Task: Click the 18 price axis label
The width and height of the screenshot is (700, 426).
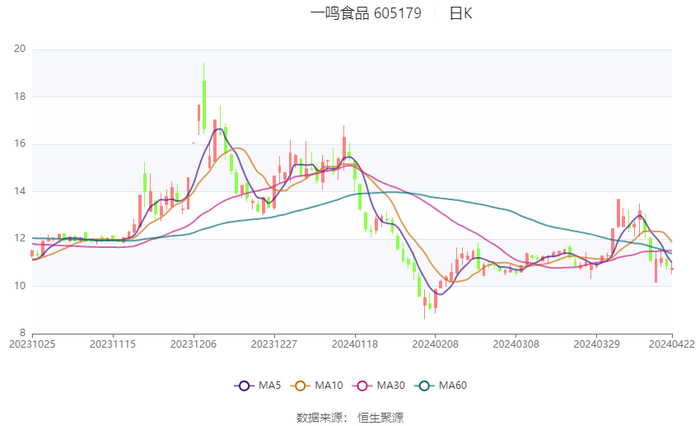Action: click(20, 96)
